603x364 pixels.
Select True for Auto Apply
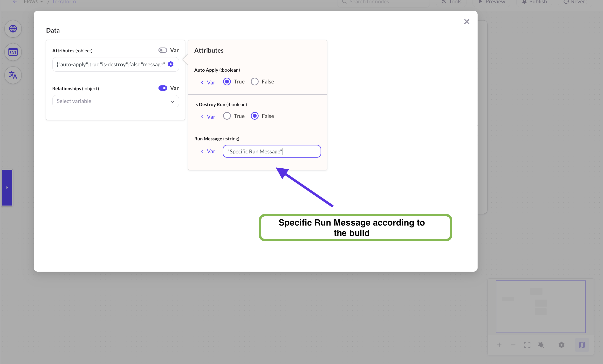point(227,82)
